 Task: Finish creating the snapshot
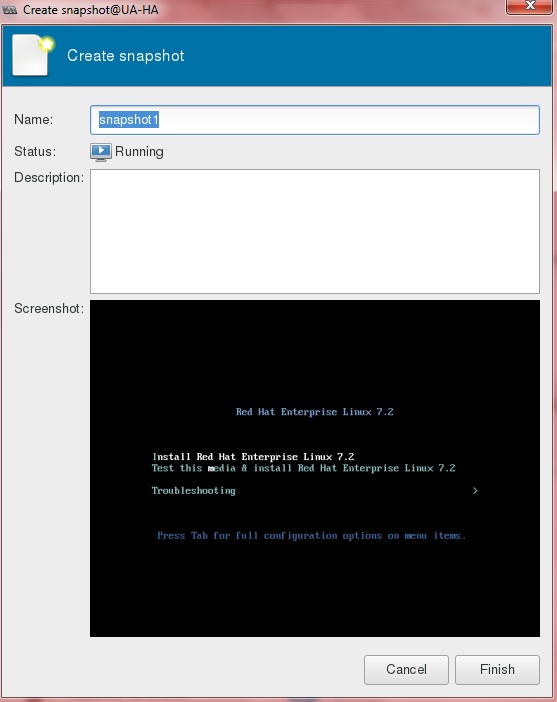(x=497, y=670)
